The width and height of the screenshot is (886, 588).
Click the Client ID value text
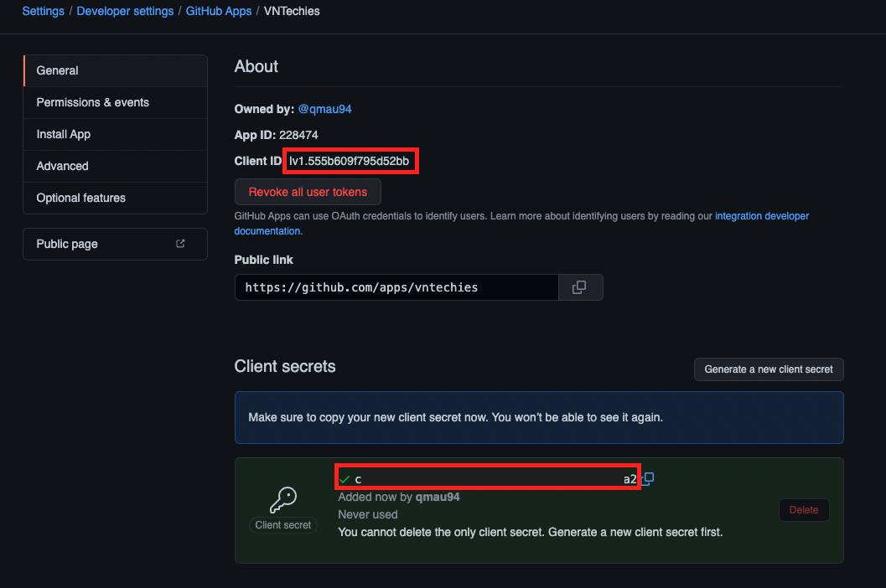[350, 160]
